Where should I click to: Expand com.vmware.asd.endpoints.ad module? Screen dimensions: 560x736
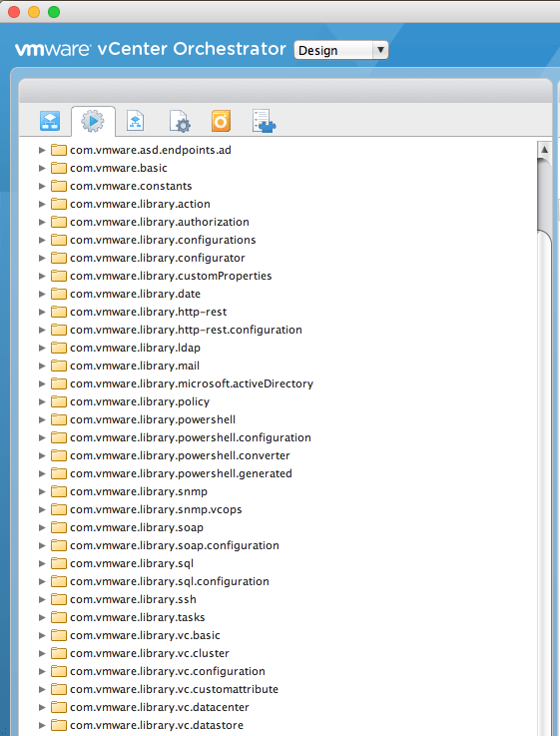click(42, 150)
